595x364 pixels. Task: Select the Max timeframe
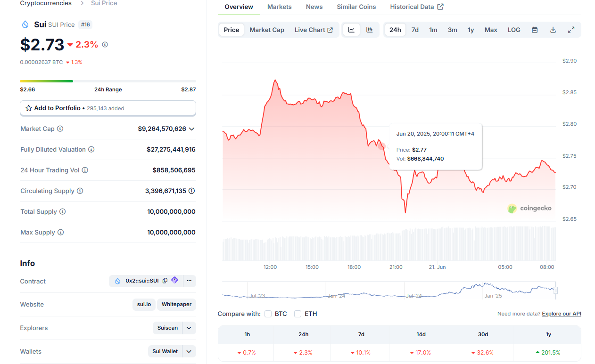point(491,30)
